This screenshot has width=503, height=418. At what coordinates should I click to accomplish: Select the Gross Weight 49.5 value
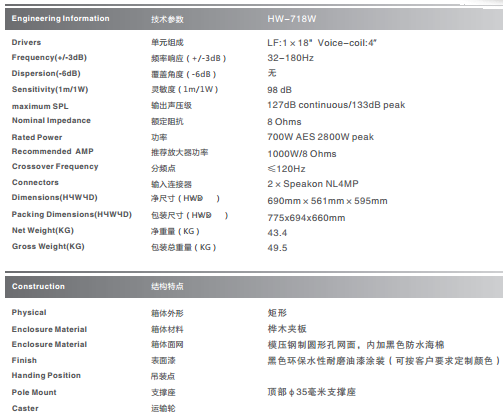point(277,248)
